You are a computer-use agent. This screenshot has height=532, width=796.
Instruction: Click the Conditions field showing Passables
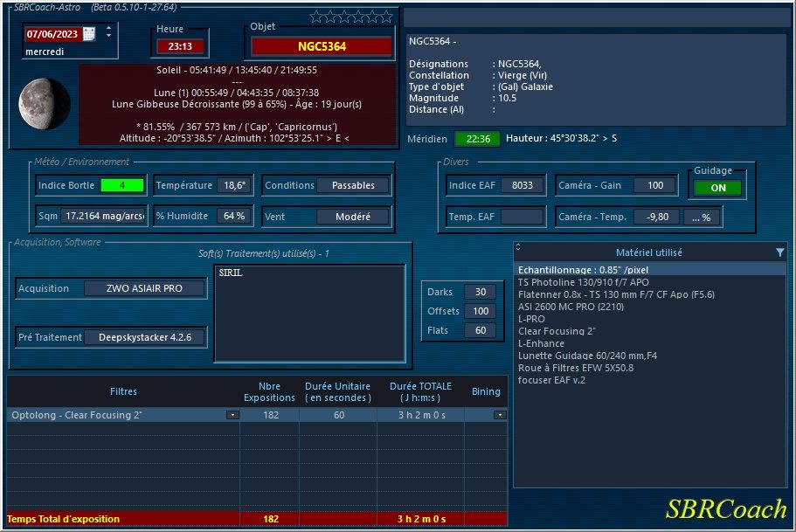tap(353, 185)
